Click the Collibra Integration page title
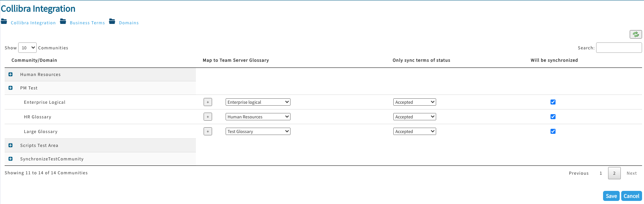The image size is (644, 204). point(38,8)
